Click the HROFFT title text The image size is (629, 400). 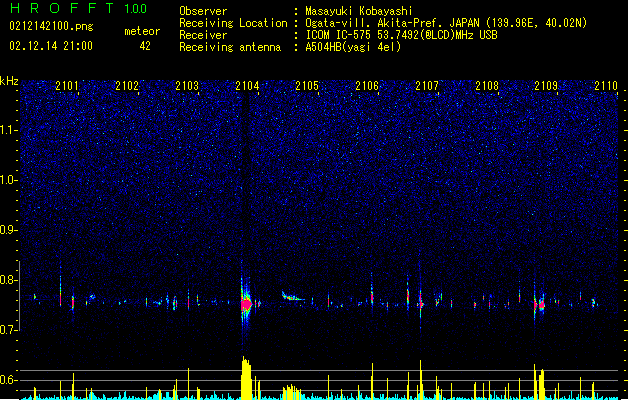[x=62, y=8]
